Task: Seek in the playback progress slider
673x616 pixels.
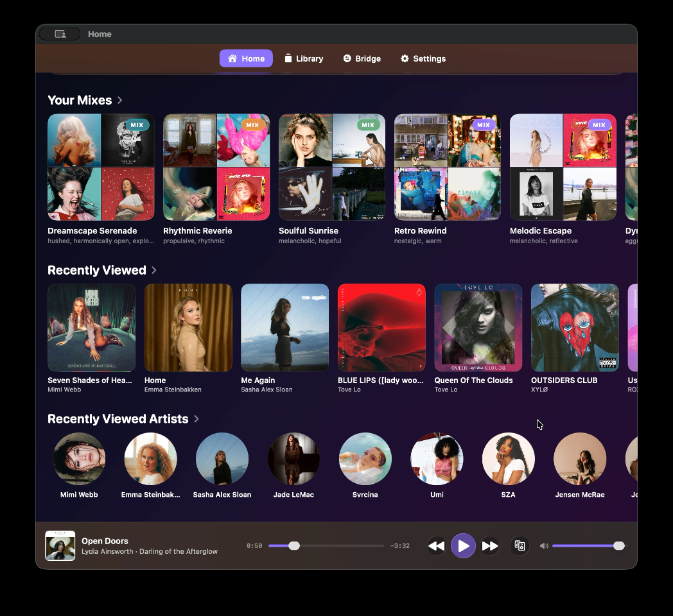Action: tap(326, 545)
